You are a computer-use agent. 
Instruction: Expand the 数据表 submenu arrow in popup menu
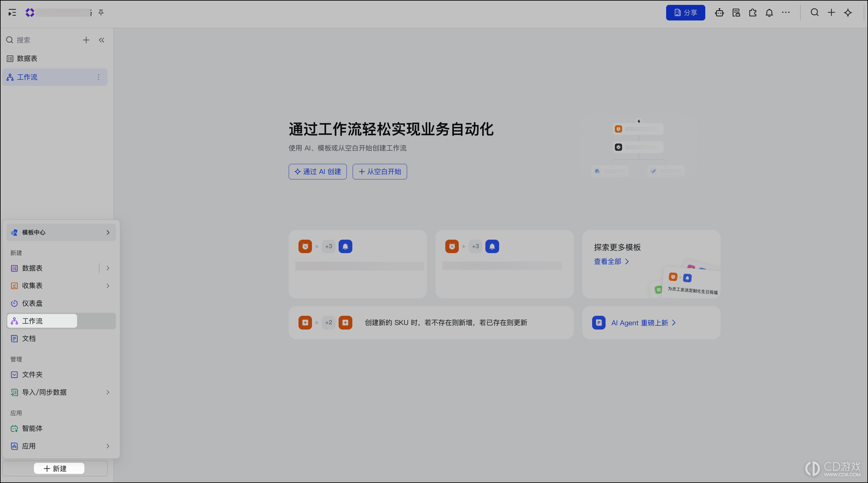pyautogui.click(x=108, y=268)
